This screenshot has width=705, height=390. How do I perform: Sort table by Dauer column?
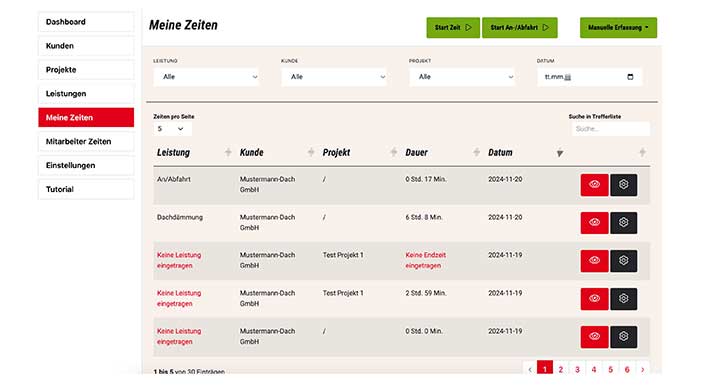pyautogui.click(x=476, y=152)
